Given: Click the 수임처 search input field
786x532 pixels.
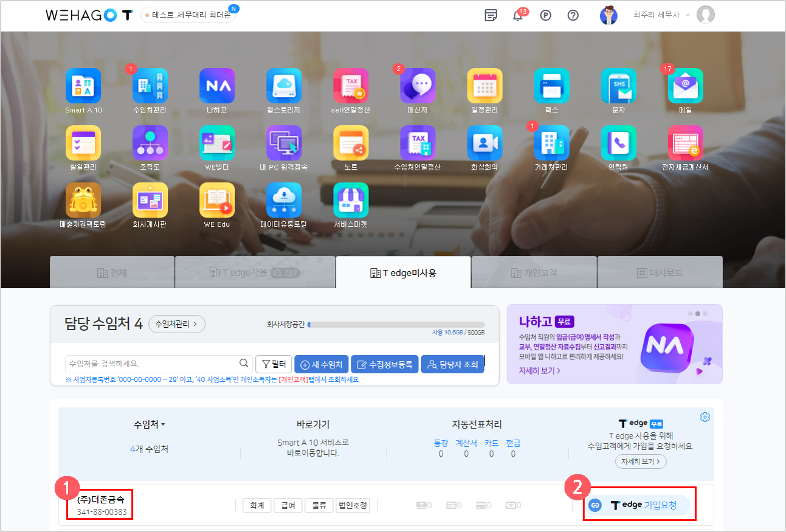Looking at the screenshot, I should (x=152, y=364).
